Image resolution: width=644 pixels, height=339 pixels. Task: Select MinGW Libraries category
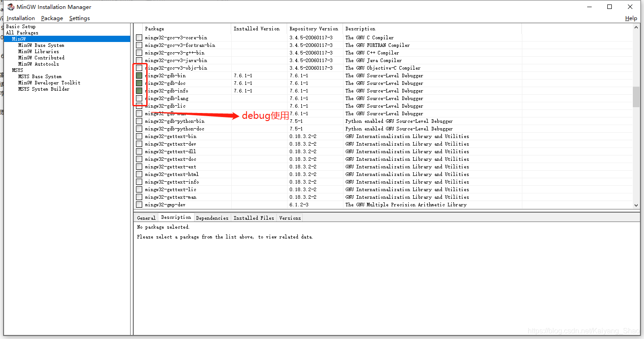click(38, 51)
